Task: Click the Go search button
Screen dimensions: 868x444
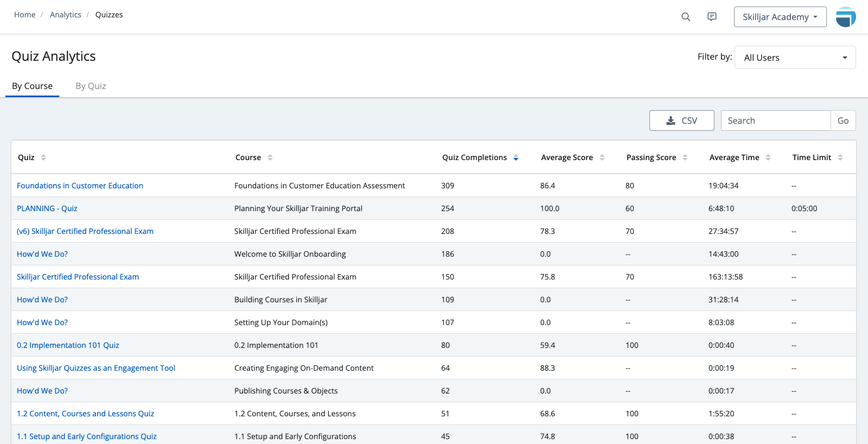Action: [843, 120]
